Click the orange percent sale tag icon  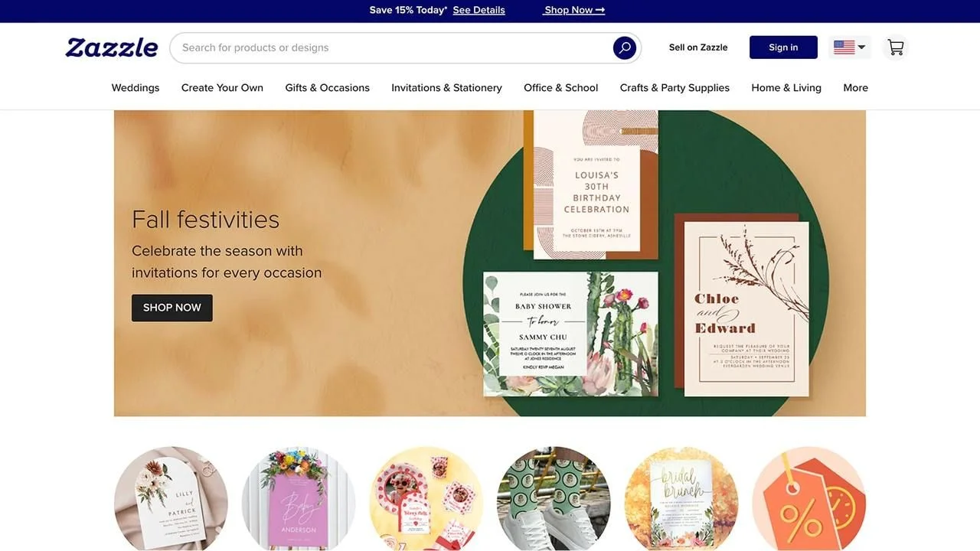pyautogui.click(x=808, y=499)
